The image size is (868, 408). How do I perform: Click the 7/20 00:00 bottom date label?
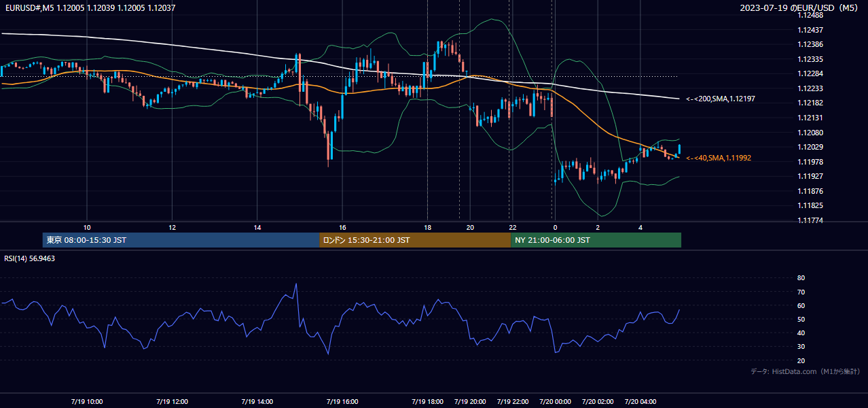(555, 402)
